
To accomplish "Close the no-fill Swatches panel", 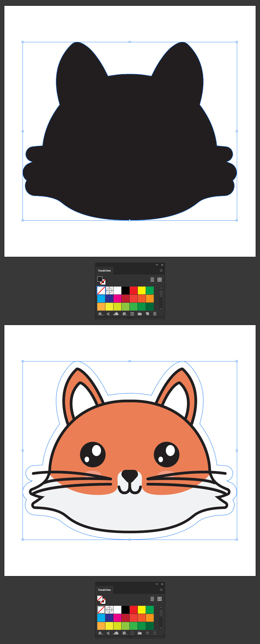I will [162, 584].
